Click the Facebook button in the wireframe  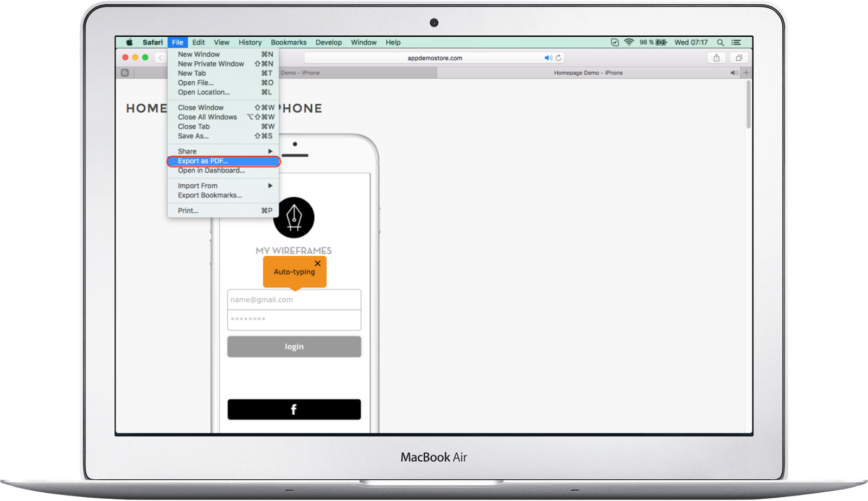click(x=293, y=409)
